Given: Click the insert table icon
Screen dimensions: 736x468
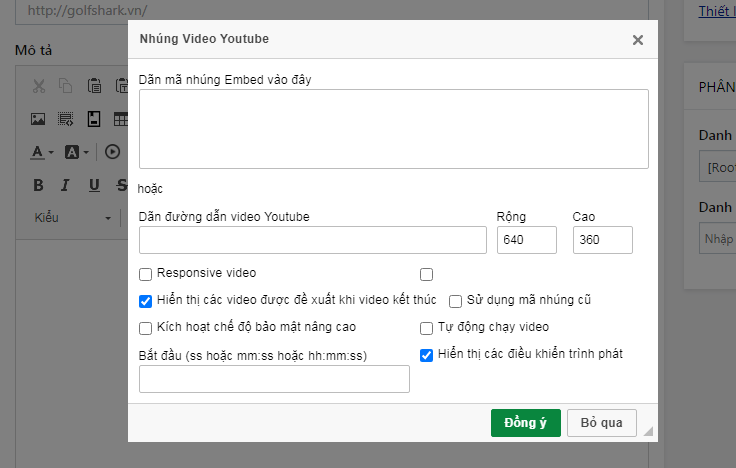Looking at the screenshot, I should [120, 120].
